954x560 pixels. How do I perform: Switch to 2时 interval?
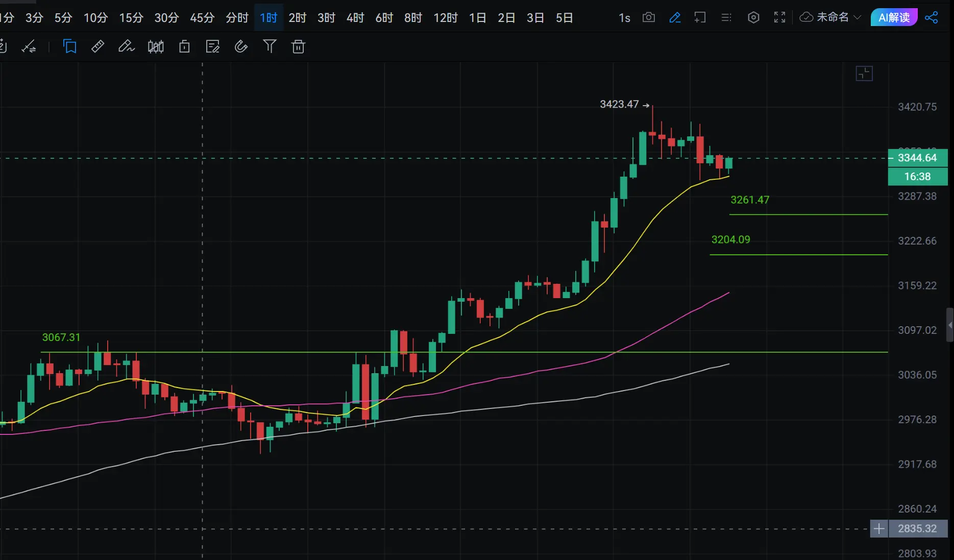click(297, 18)
